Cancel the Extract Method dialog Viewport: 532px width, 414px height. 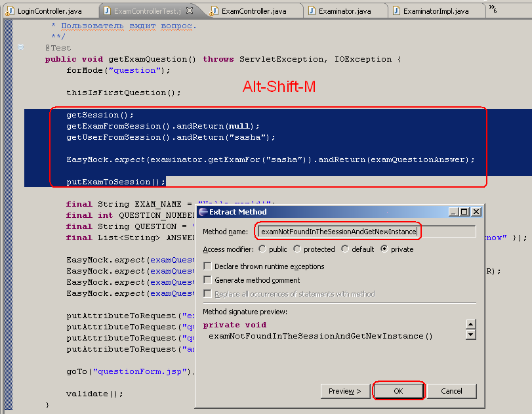(x=451, y=390)
